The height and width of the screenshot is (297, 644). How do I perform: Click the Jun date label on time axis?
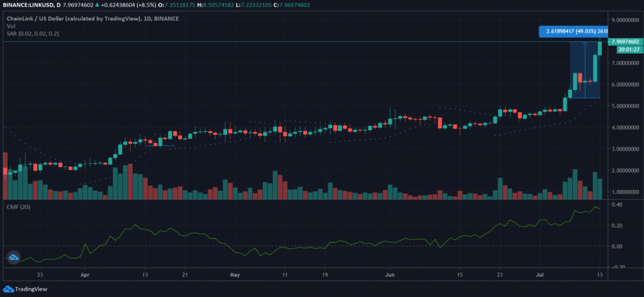tap(389, 275)
